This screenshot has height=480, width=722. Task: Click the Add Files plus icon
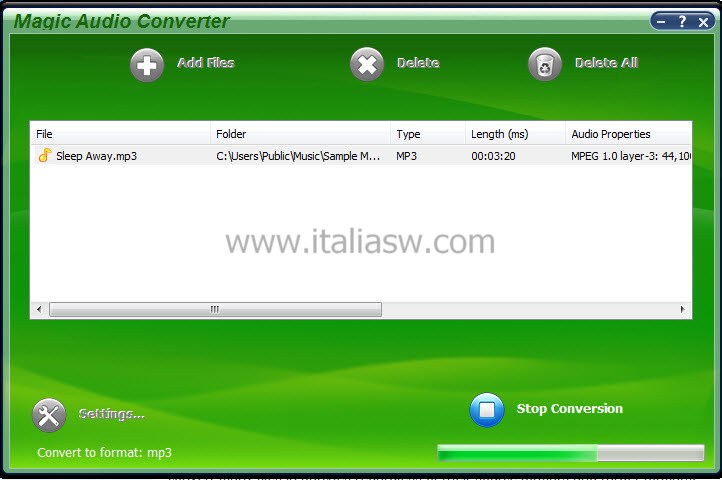[147, 65]
